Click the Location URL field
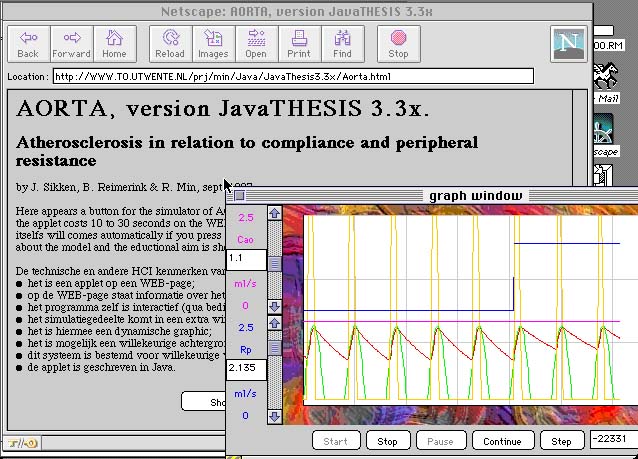Image resolution: width=638 pixels, height=459 pixels. [x=293, y=76]
